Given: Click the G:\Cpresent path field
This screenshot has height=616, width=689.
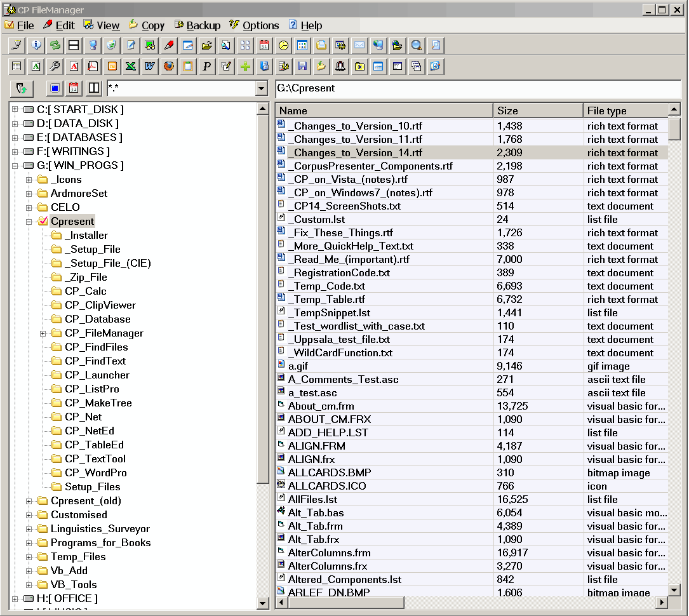Looking at the screenshot, I should [478, 88].
